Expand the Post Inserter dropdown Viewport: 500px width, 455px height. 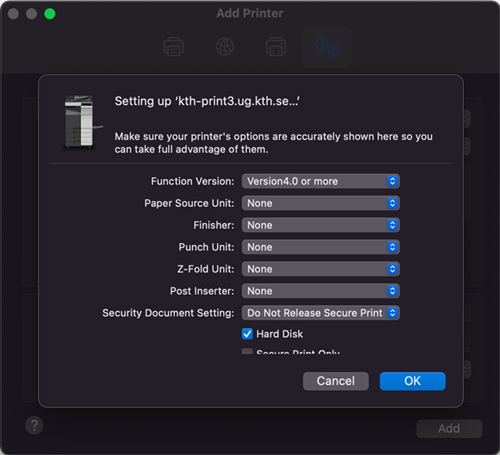click(321, 291)
